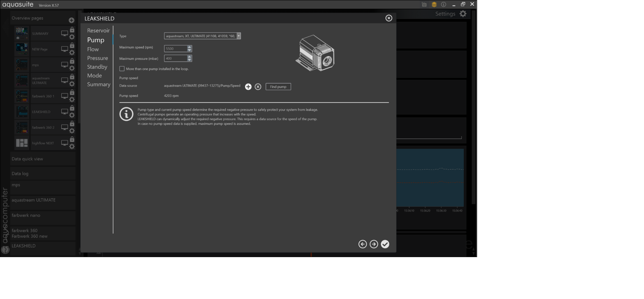
Task: Toggle lock on aquastream ULTIMATE overview page
Action: click(72, 77)
